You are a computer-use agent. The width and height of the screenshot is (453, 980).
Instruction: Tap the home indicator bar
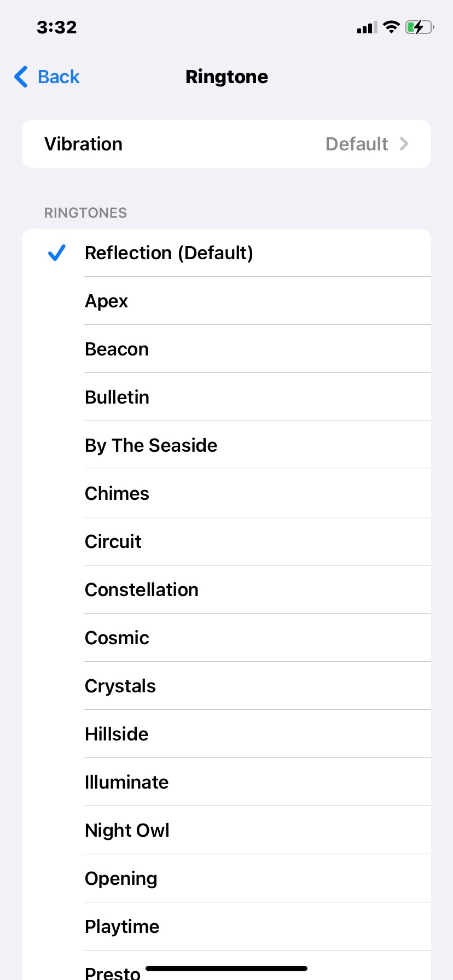coord(226,969)
